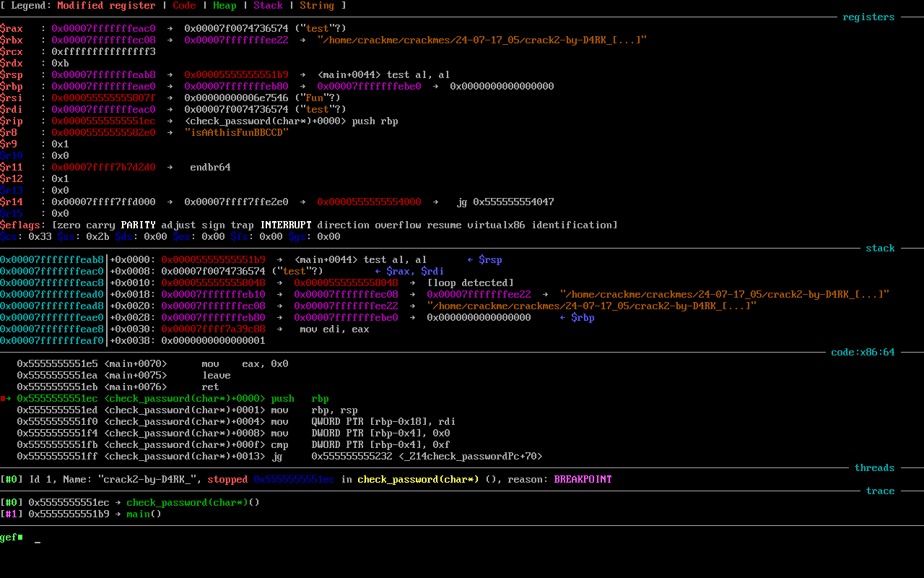Click the $eflags label
Viewport: 924px width, 578px height.
point(20,225)
